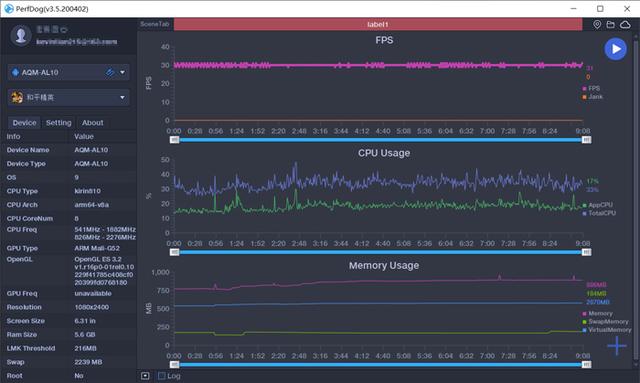Click left handle of Memory Usage range slider
The height and width of the screenshot is (383, 640).
(x=174, y=364)
